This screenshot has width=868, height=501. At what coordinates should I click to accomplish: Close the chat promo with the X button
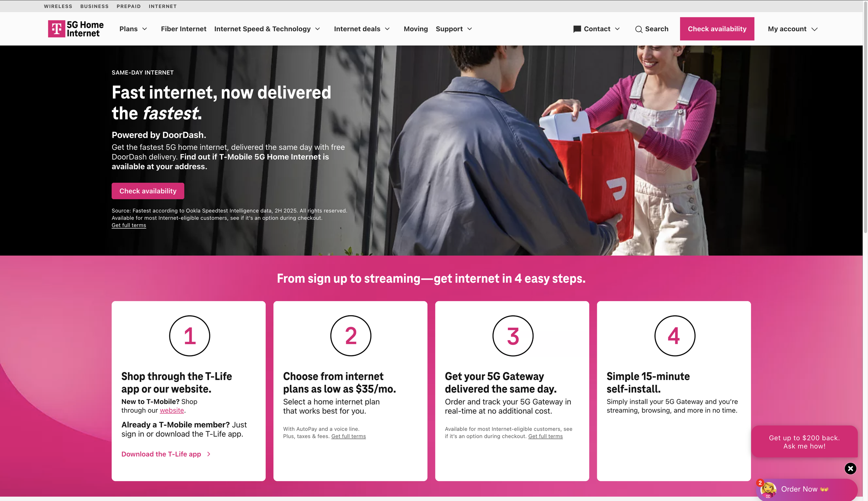pos(850,468)
